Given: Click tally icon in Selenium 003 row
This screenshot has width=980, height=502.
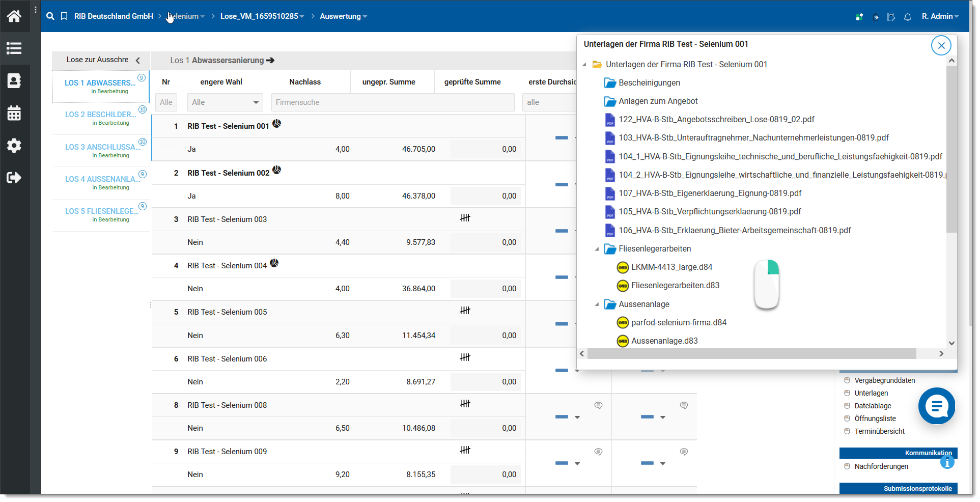Looking at the screenshot, I should (x=465, y=218).
